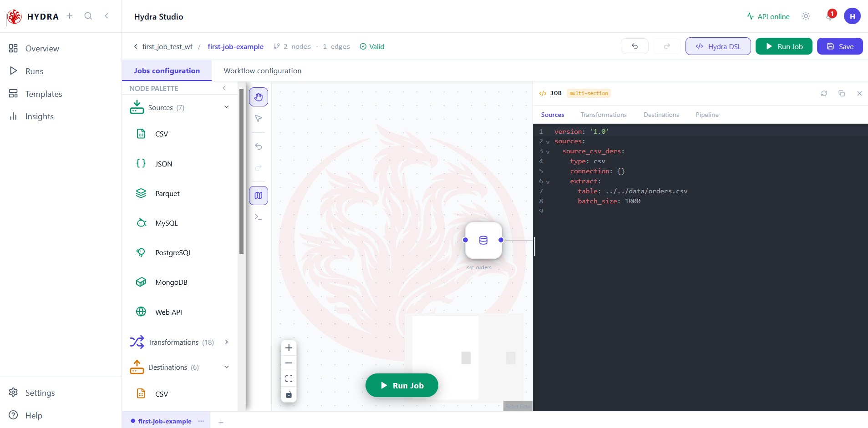The width and height of the screenshot is (868, 428).
Task: Click the redo button in the header
Action: (x=667, y=46)
